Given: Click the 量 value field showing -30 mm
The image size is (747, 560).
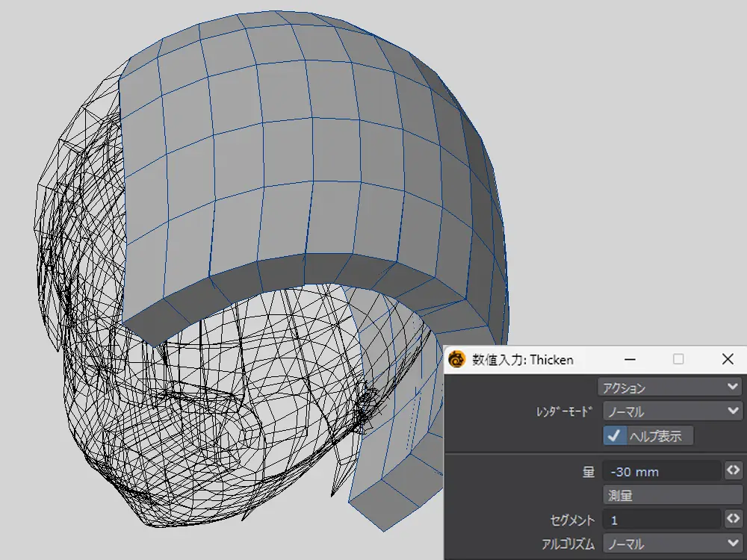Looking at the screenshot, I should click(x=660, y=471).
